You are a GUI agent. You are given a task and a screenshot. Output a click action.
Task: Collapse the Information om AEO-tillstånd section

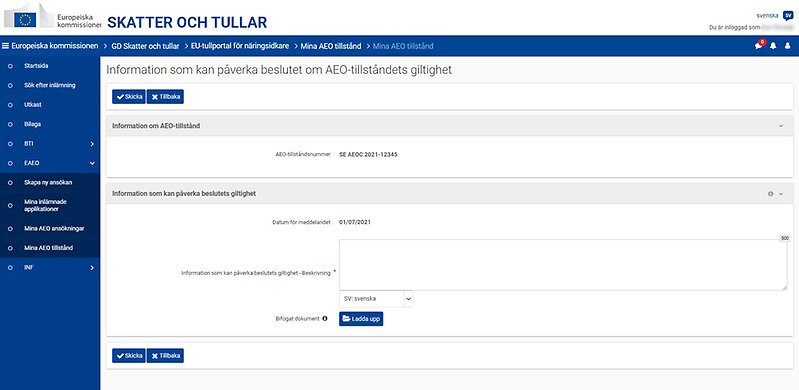click(x=781, y=125)
